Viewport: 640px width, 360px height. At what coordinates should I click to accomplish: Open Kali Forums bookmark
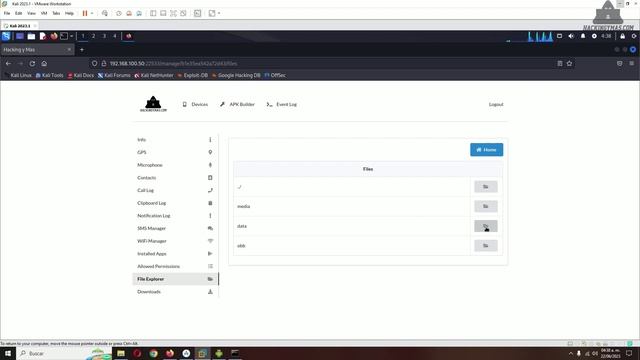pos(114,75)
